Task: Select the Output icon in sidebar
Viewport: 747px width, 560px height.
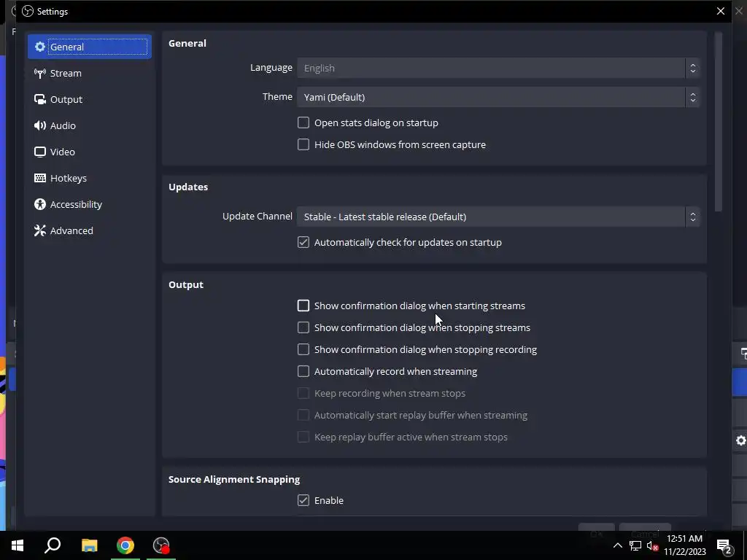Action: (40, 99)
